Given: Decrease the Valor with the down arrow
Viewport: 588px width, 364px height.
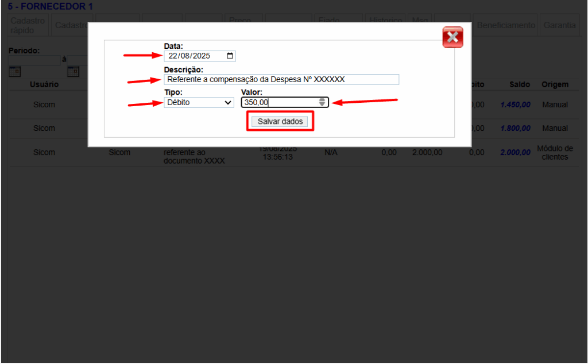Looking at the screenshot, I should pos(322,104).
